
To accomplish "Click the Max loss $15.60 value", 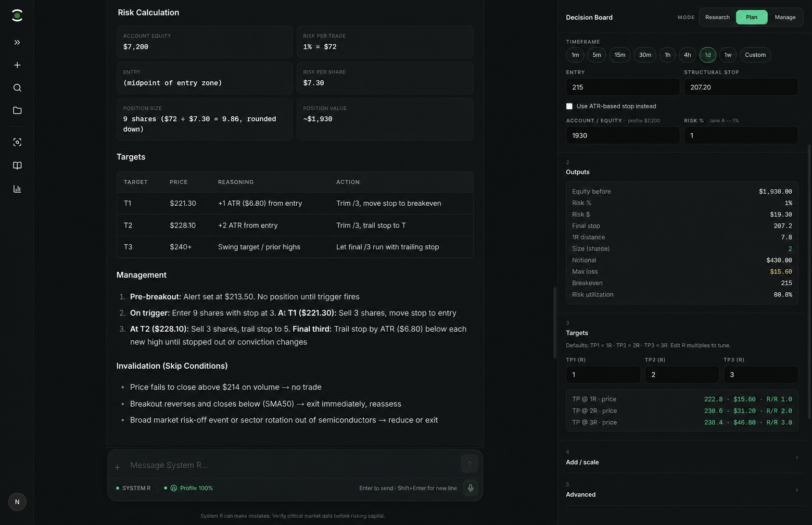I will point(781,272).
